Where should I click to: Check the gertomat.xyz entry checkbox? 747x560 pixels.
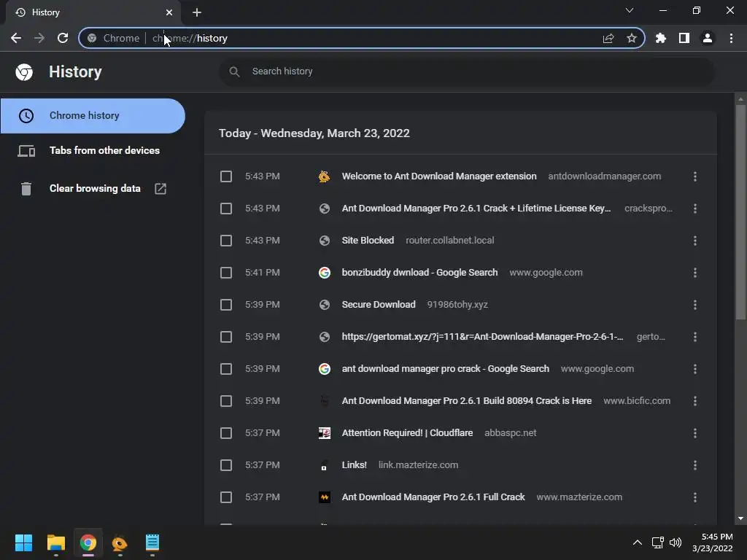point(226,337)
